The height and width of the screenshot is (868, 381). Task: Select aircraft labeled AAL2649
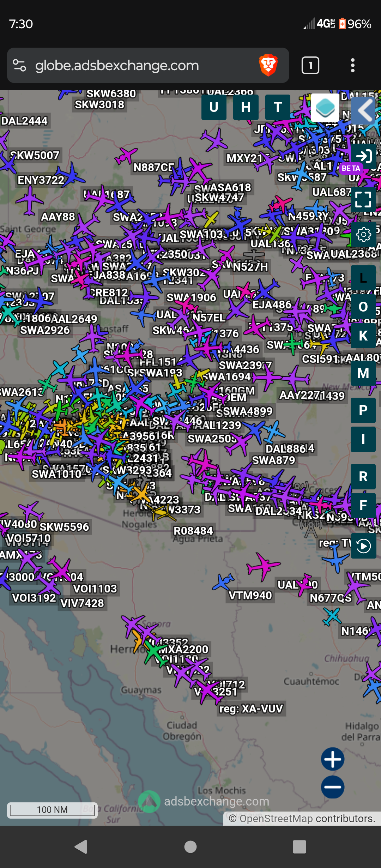tap(74, 319)
